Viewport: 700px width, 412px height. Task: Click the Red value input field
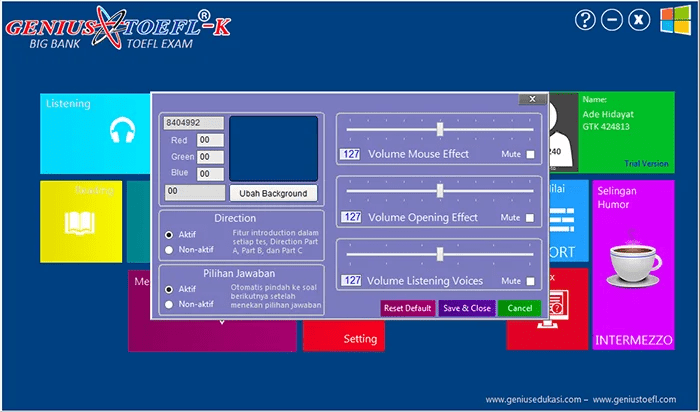(210, 140)
